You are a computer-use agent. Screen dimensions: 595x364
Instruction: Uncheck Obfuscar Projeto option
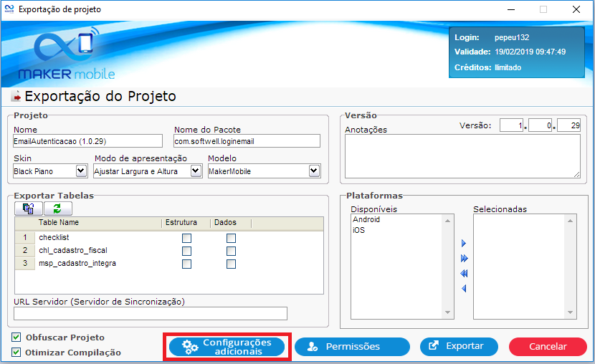coord(16,337)
